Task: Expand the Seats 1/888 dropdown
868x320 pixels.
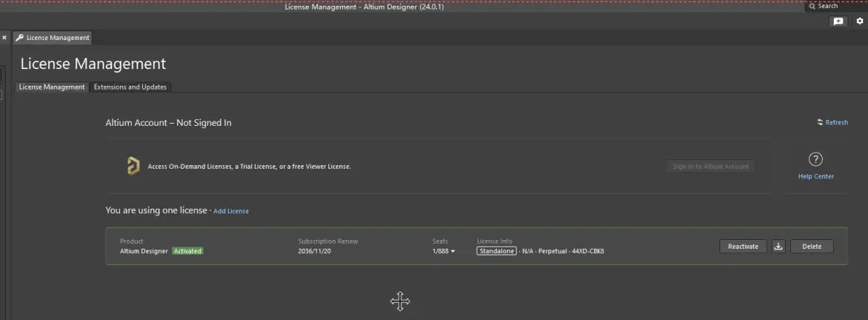Action: coord(443,251)
